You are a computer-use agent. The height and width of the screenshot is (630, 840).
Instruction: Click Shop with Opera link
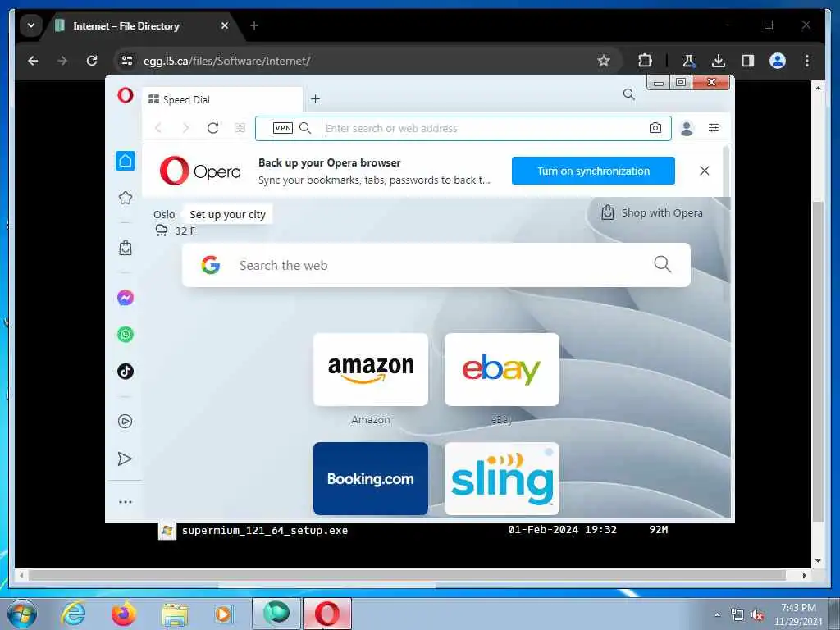652,212
